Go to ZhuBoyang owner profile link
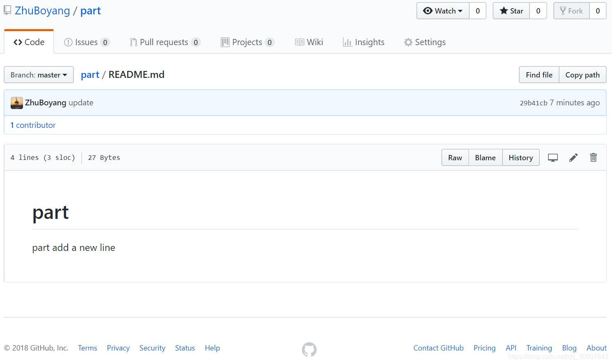The width and height of the screenshot is (612, 364). coord(42,11)
